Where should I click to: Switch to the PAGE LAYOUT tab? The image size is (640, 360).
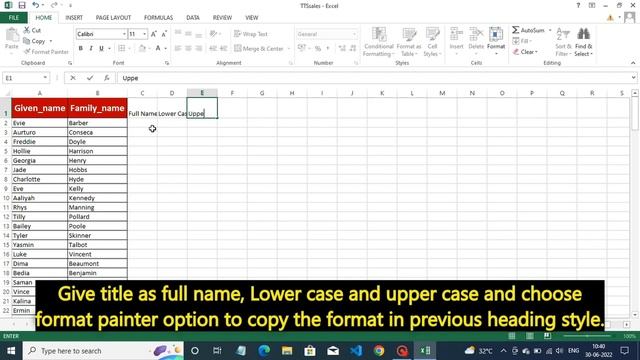click(x=113, y=18)
